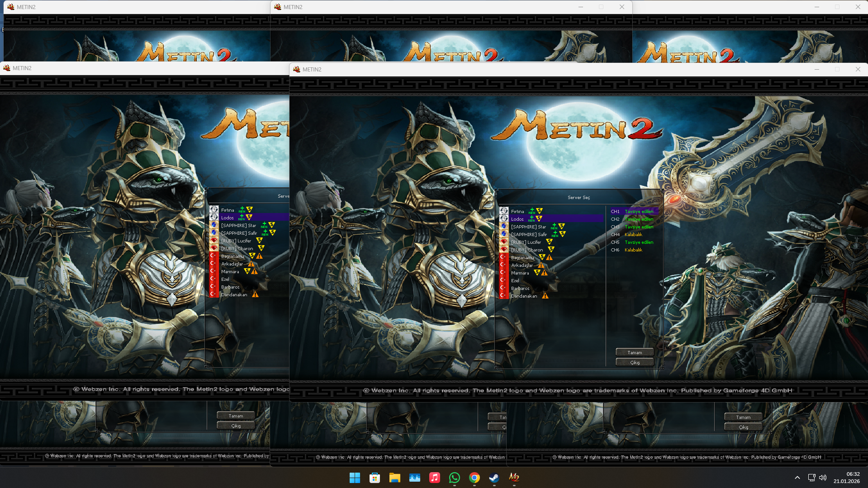Select the Barbaros server name in the front window
Screen dimensions: 868x488
pos(520,288)
